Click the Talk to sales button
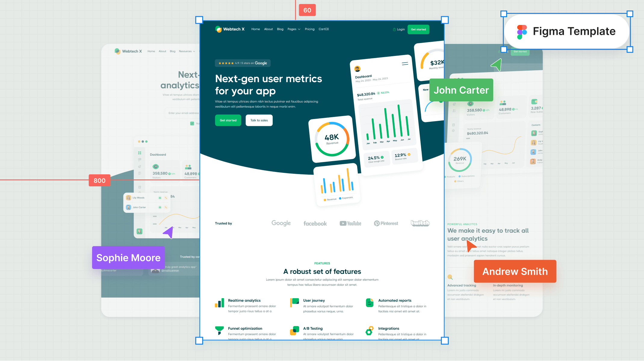This screenshot has height=361, width=644. pyautogui.click(x=259, y=120)
